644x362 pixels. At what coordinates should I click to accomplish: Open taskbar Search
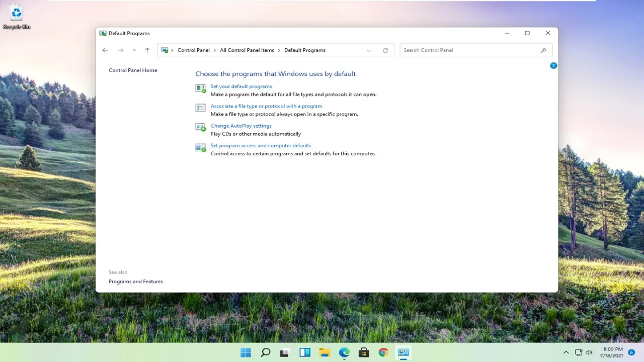pyautogui.click(x=266, y=352)
